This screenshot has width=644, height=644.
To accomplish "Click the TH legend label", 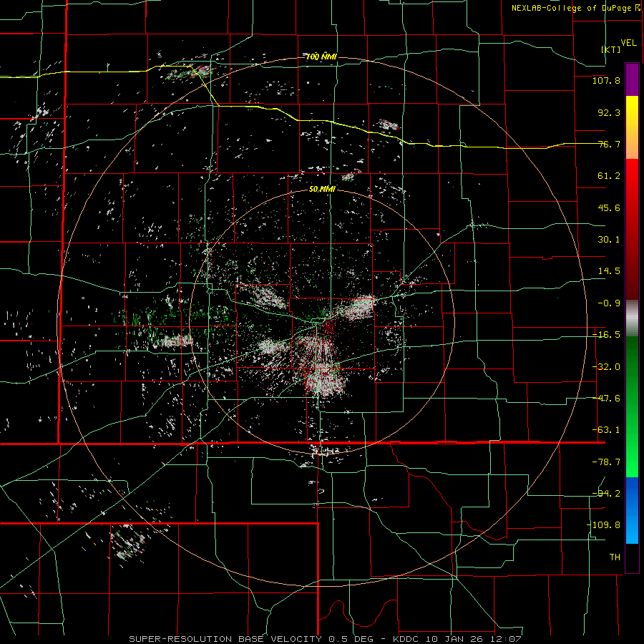I will 615,557.
